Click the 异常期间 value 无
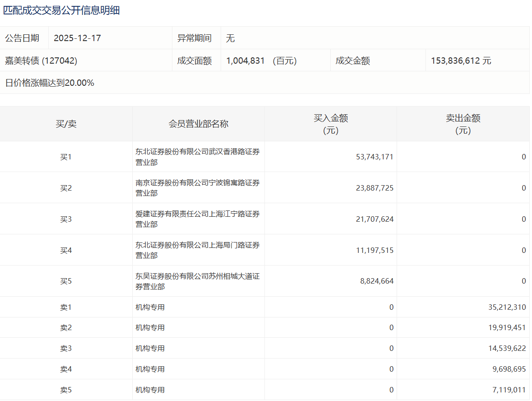This screenshot has height=401, width=532. point(230,38)
